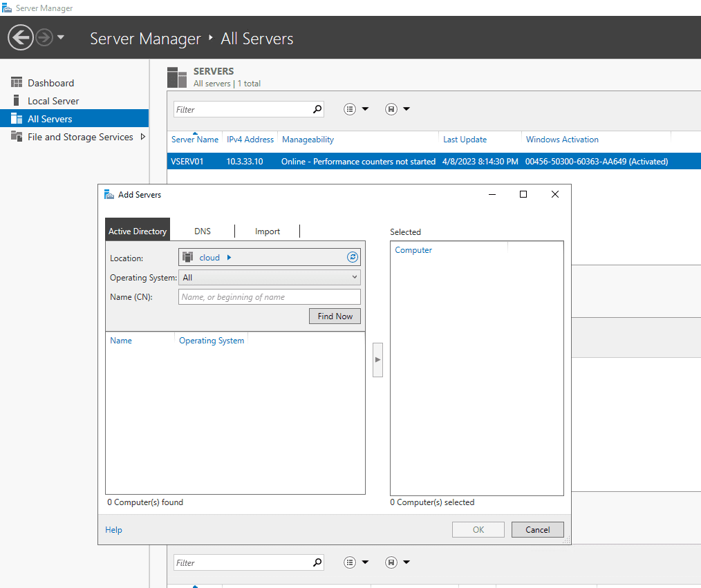The width and height of the screenshot is (701, 588).
Task: Click the Local Server icon in the sidebar
Action: click(x=17, y=100)
